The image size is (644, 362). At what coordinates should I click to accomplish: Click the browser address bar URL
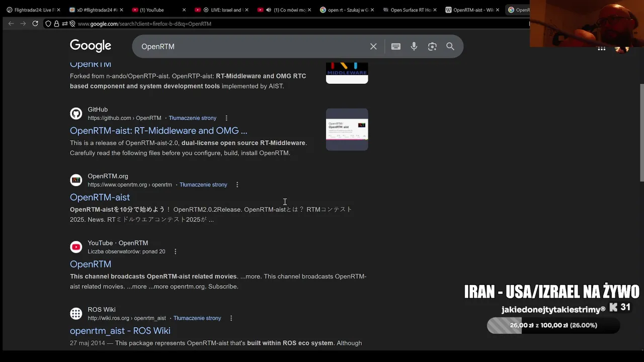point(144,24)
